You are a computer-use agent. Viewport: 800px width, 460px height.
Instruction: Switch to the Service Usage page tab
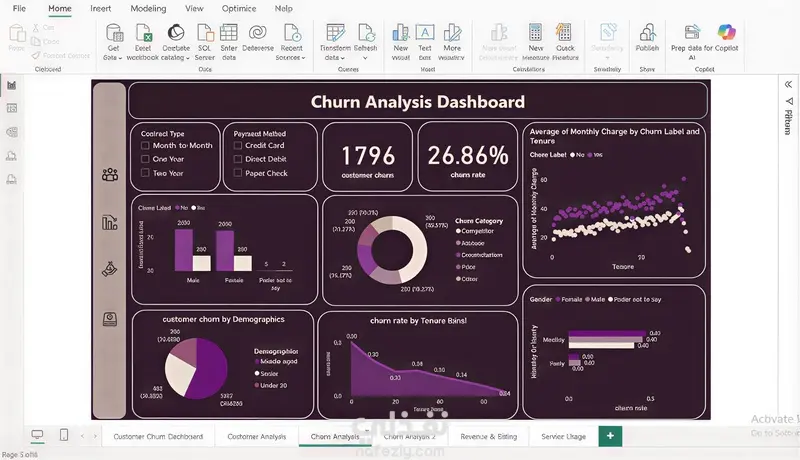coord(563,437)
